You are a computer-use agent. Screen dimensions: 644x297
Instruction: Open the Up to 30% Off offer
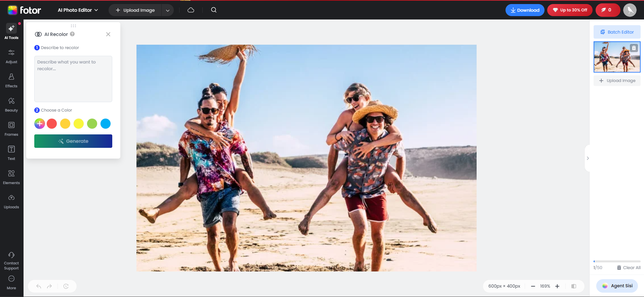pos(570,10)
